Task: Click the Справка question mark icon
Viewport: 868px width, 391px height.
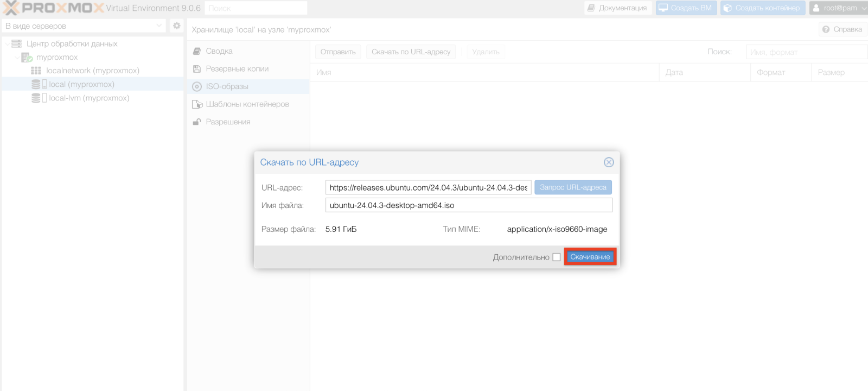Action: (826, 29)
